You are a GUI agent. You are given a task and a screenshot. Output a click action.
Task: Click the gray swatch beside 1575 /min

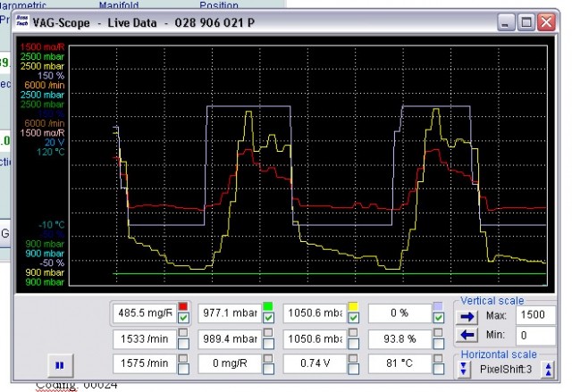pos(183,358)
